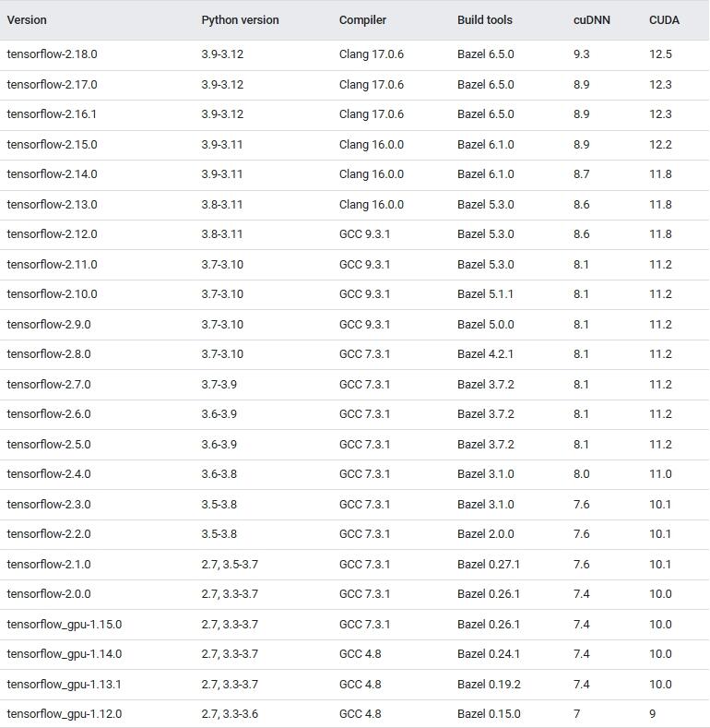Click the tensorflow_gpu-1.12.0 version cell
Image resolution: width=710 pixels, height=728 pixels.
64,714
